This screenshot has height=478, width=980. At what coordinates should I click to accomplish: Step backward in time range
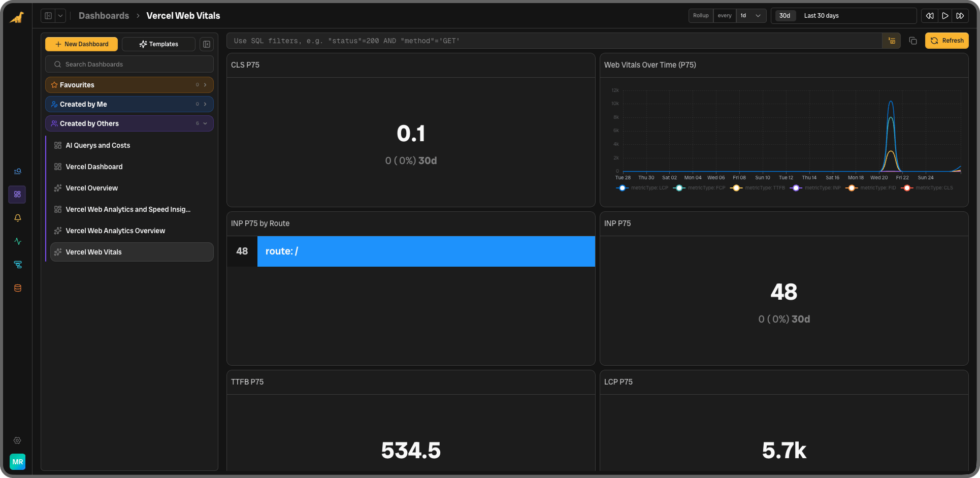click(x=930, y=16)
